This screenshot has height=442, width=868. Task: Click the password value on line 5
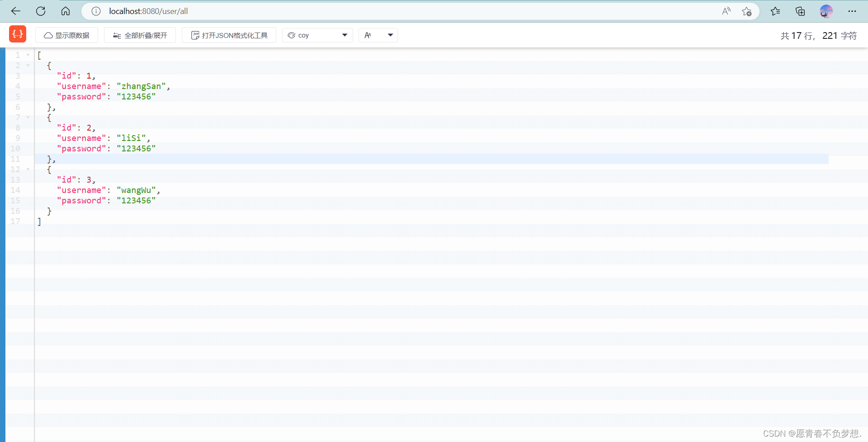pos(136,97)
